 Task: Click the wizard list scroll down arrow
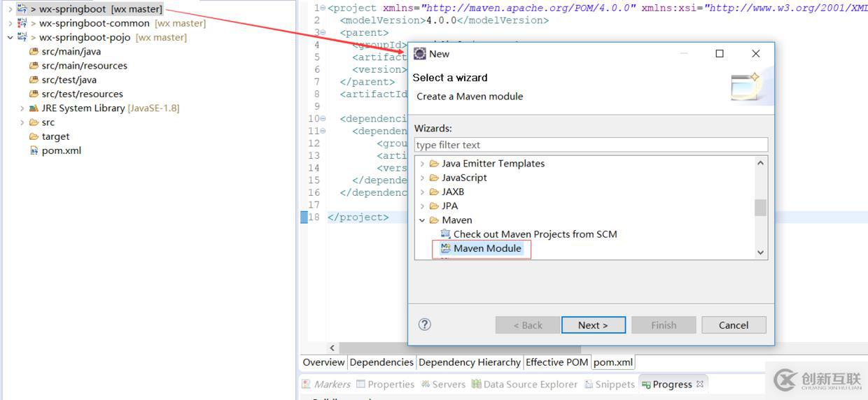pyautogui.click(x=760, y=252)
